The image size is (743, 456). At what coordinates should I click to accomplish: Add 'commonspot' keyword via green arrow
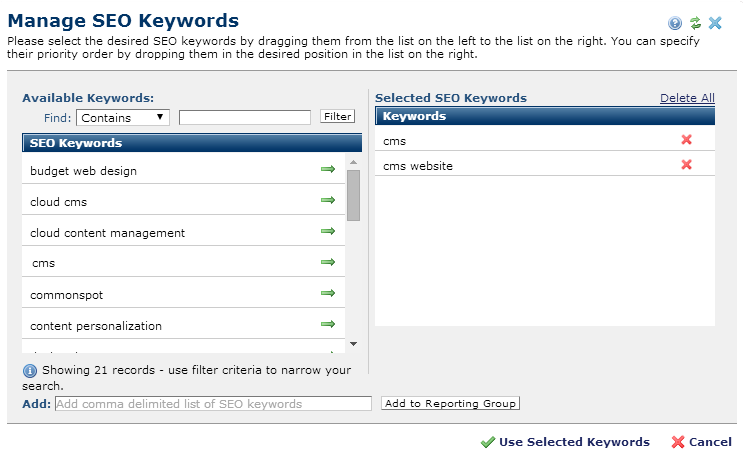pos(327,294)
